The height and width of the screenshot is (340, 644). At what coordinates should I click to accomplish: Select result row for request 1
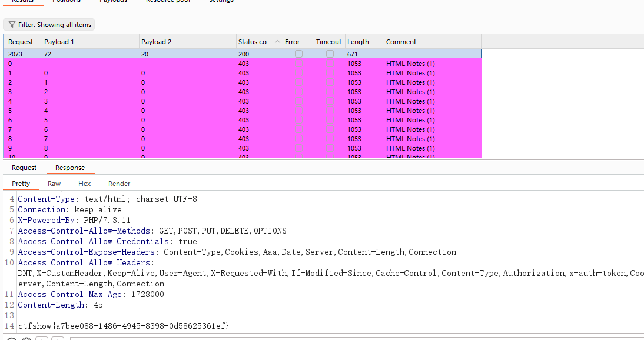243,73
